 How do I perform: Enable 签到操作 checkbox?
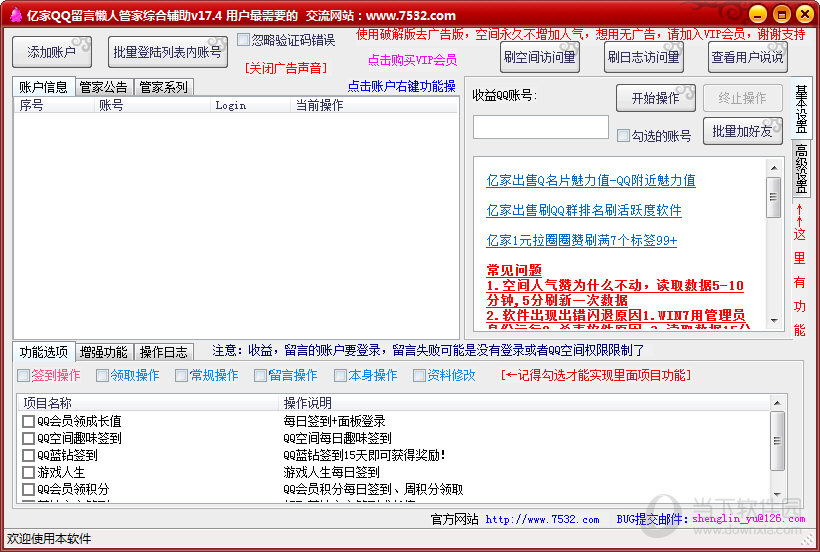[x=23, y=375]
